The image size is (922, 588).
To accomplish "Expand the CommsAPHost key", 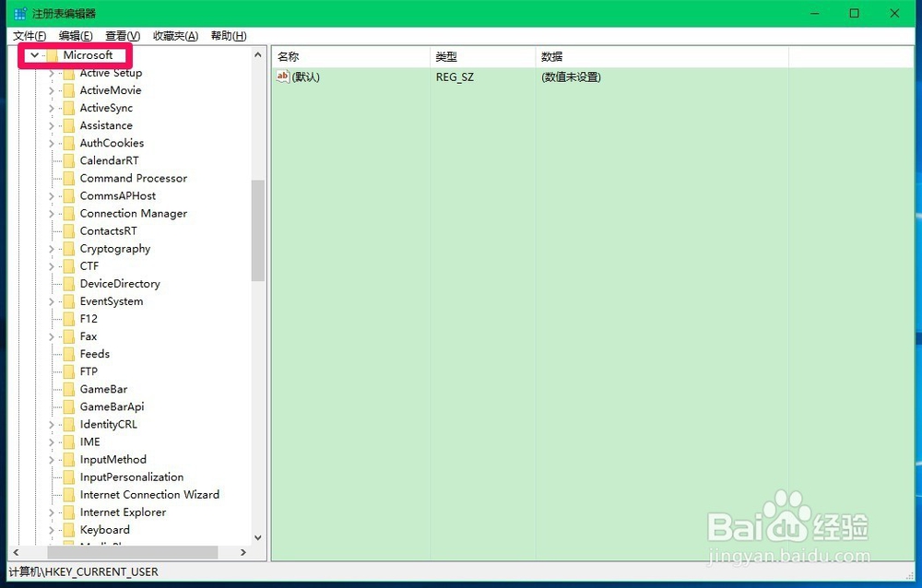I will [x=51, y=196].
